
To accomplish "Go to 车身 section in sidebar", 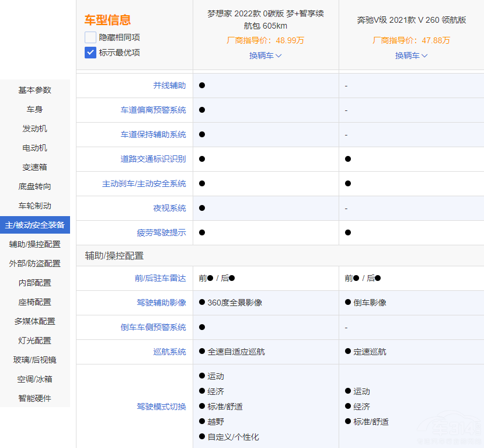I will point(35,109).
